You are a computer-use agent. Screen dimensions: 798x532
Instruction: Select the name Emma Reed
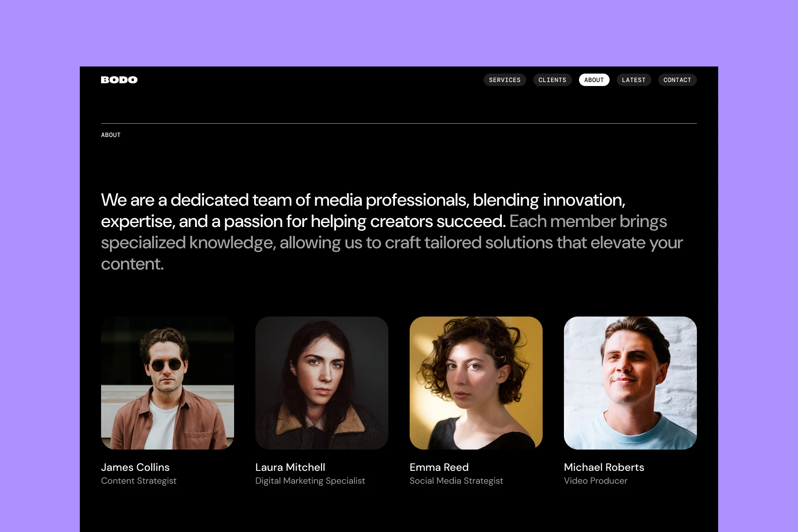point(439,467)
